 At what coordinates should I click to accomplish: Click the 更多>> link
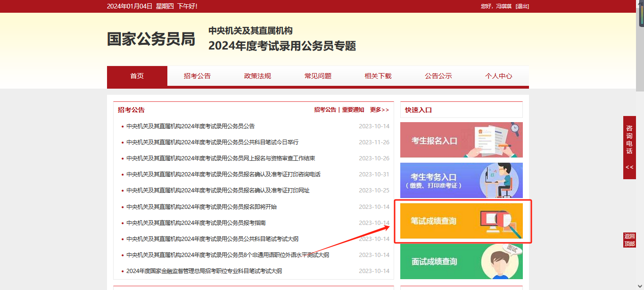(x=380, y=110)
